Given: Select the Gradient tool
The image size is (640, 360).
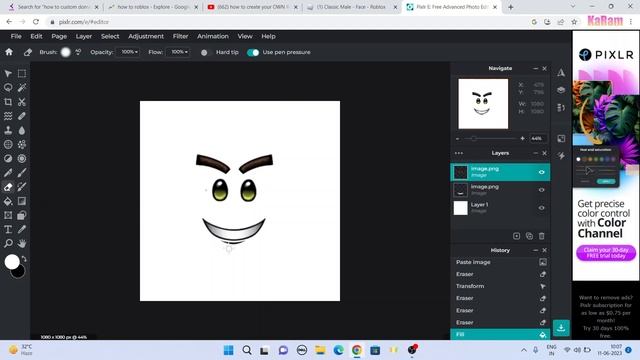Looking at the screenshot, I should tap(22, 201).
